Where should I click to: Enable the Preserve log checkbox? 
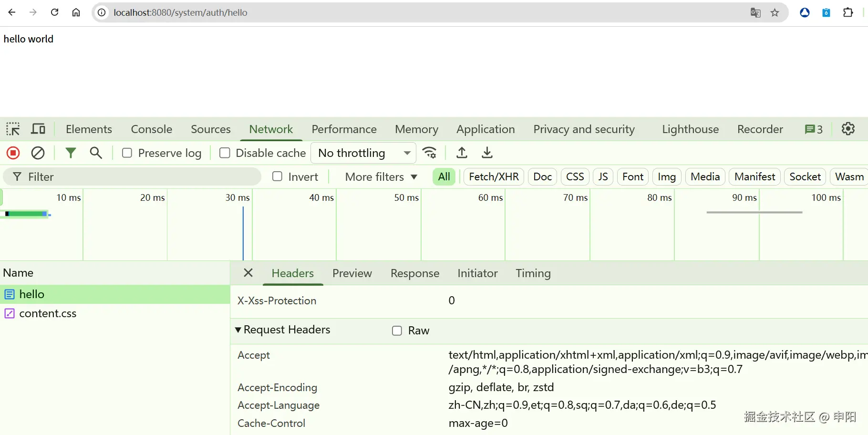click(x=127, y=153)
